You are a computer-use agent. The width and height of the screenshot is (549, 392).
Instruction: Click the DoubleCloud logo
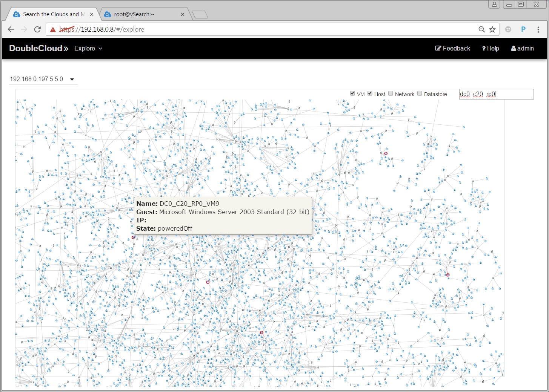pyautogui.click(x=38, y=48)
